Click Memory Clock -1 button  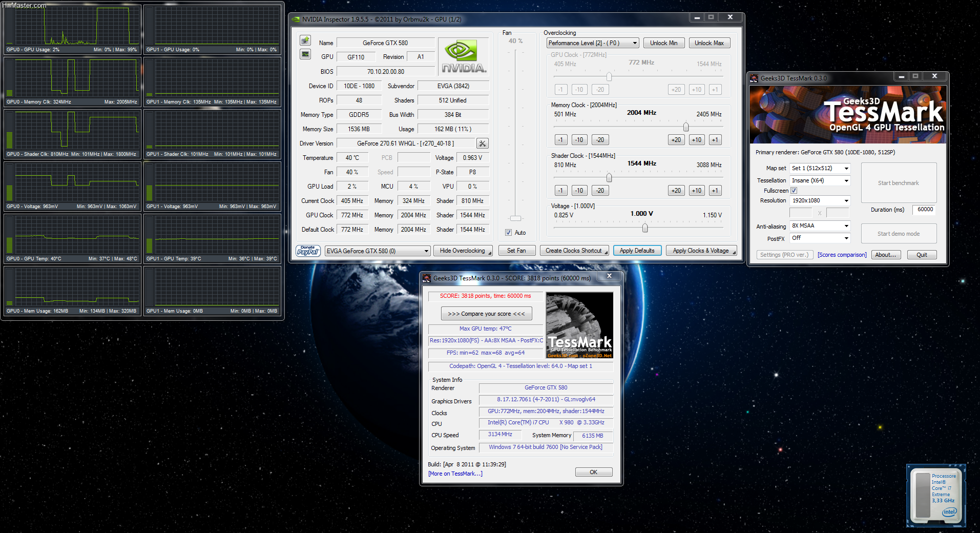point(561,140)
